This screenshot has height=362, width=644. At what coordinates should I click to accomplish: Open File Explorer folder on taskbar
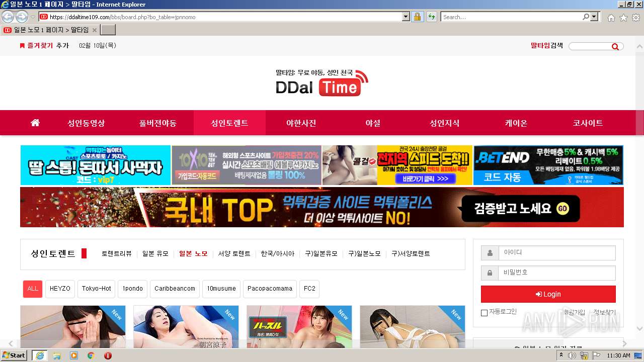[x=57, y=355]
